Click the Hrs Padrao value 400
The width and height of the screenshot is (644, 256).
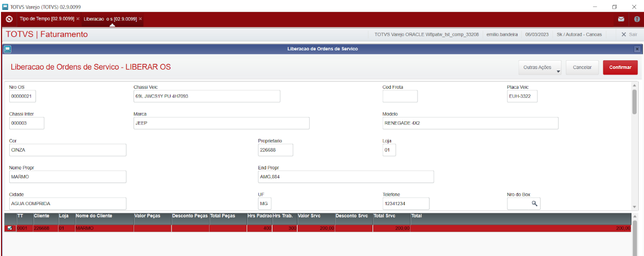(260, 228)
